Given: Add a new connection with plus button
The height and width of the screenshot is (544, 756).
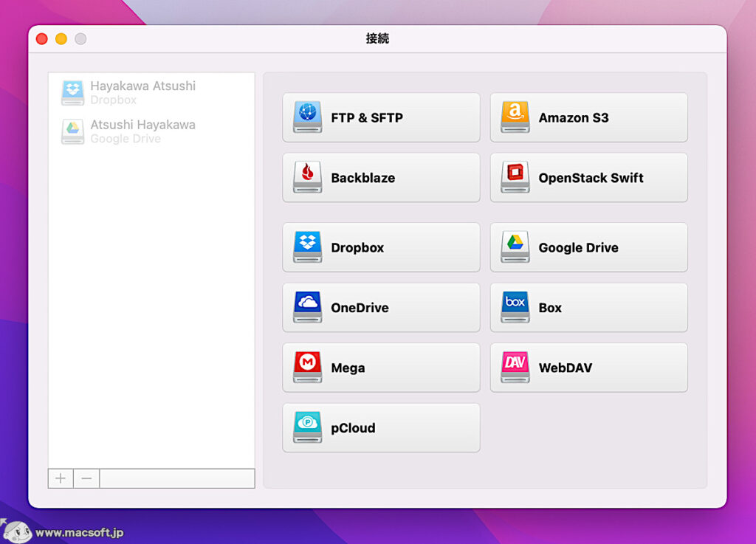Looking at the screenshot, I should pos(61,478).
